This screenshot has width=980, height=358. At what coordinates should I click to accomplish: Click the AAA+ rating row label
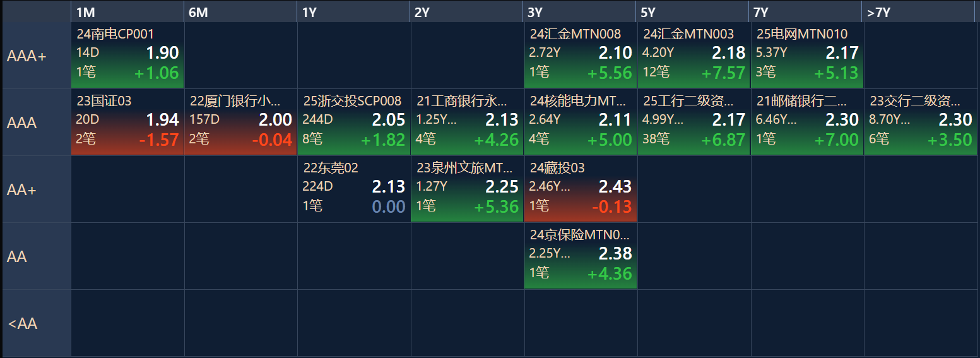[x=36, y=56]
